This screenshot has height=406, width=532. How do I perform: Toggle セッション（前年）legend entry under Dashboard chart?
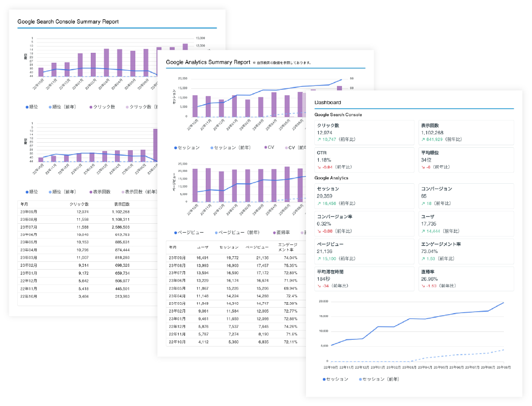tap(379, 379)
